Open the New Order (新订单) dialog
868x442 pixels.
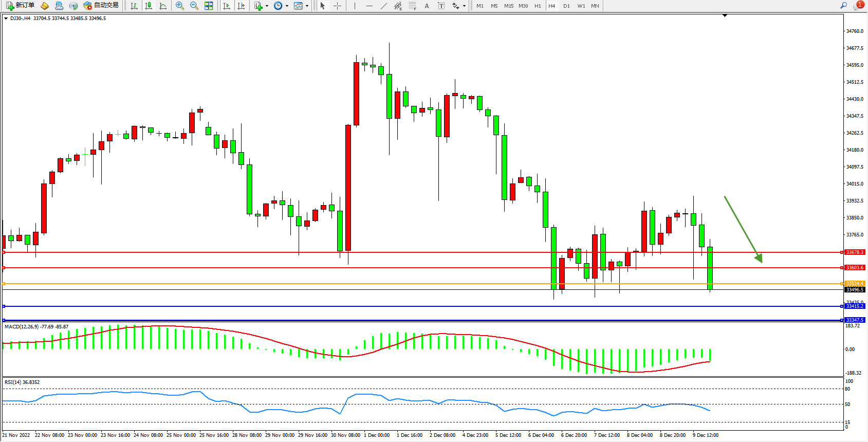click(x=21, y=6)
